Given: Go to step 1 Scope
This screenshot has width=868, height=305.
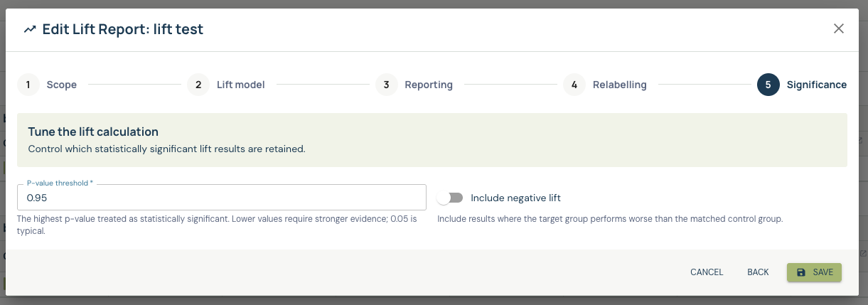Looking at the screenshot, I should pos(47,85).
